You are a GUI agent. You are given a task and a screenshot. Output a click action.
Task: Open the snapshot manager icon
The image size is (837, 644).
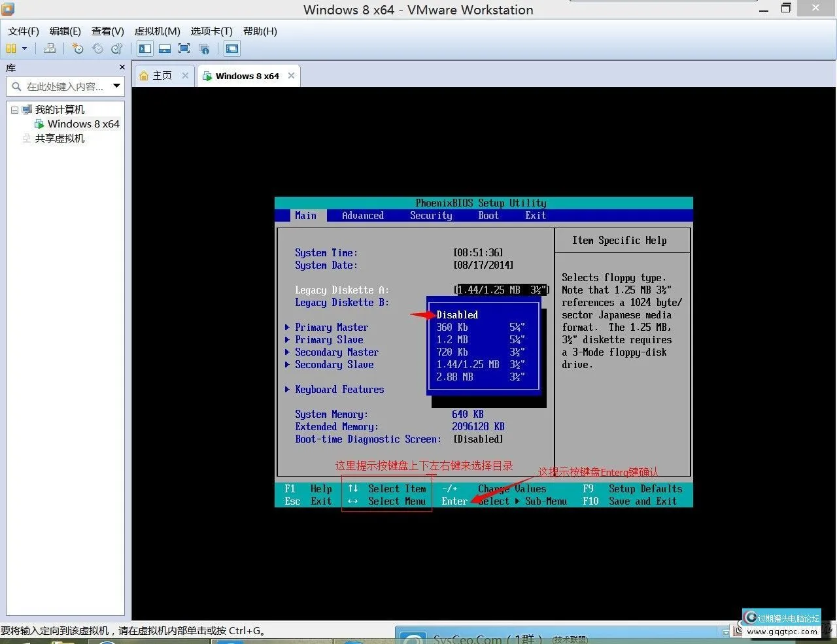(117, 48)
